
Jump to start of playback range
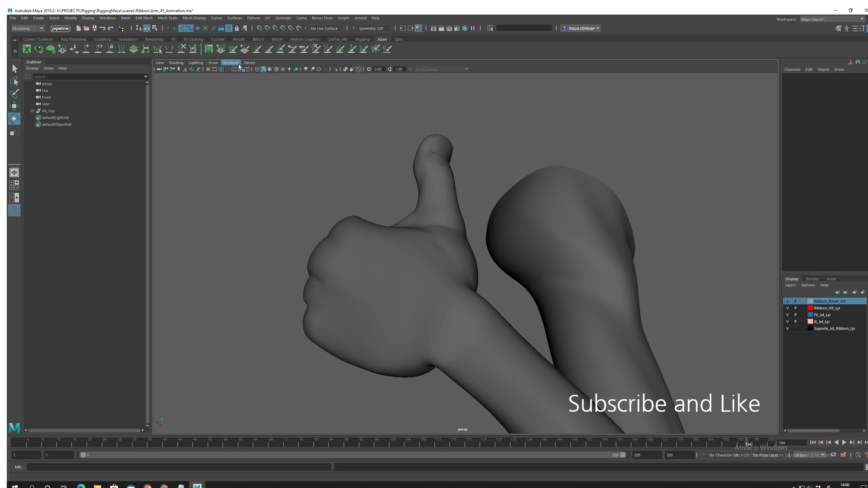[813, 442]
